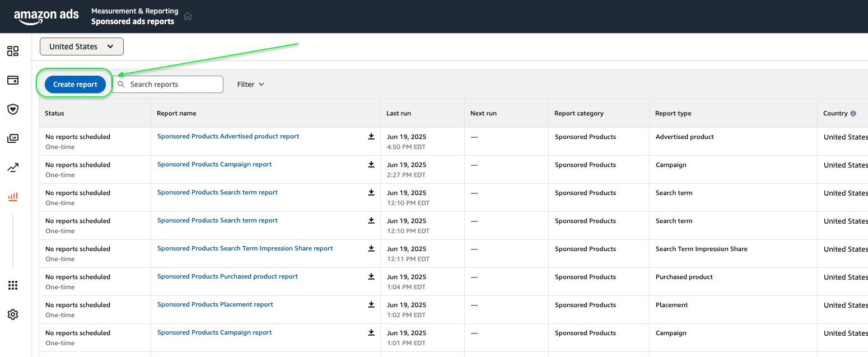Open the first Search term report link
The width and height of the screenshot is (868, 357).
click(x=217, y=192)
